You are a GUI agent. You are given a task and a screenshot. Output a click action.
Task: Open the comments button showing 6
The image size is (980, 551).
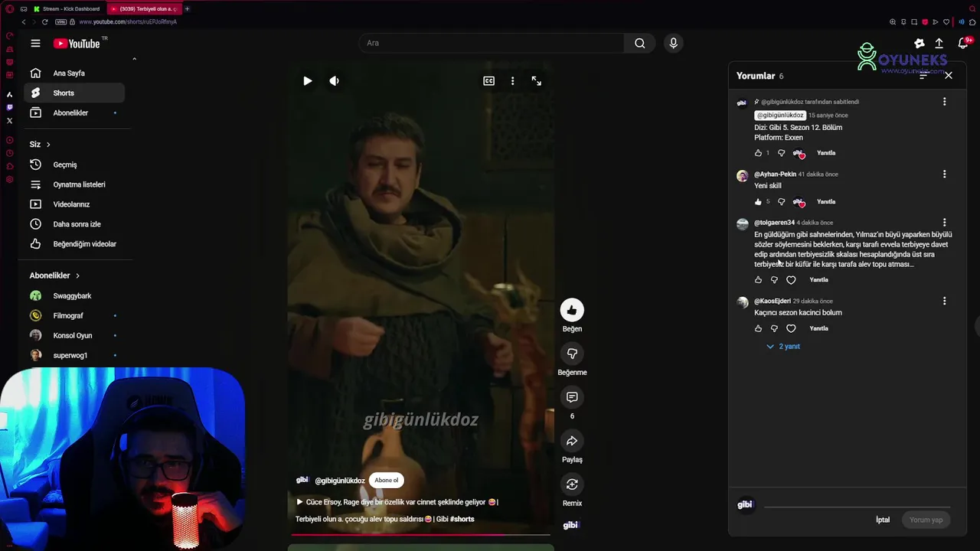point(572,397)
